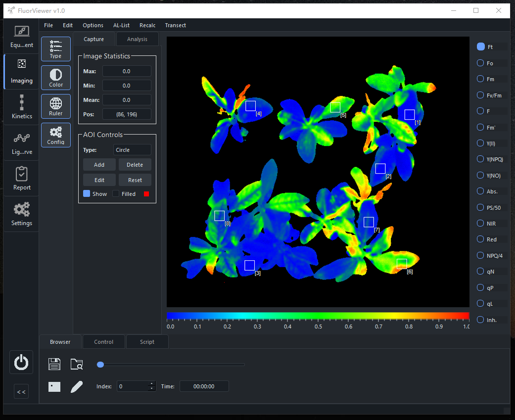
Task: Select the Color tool button
Action: coord(56,78)
